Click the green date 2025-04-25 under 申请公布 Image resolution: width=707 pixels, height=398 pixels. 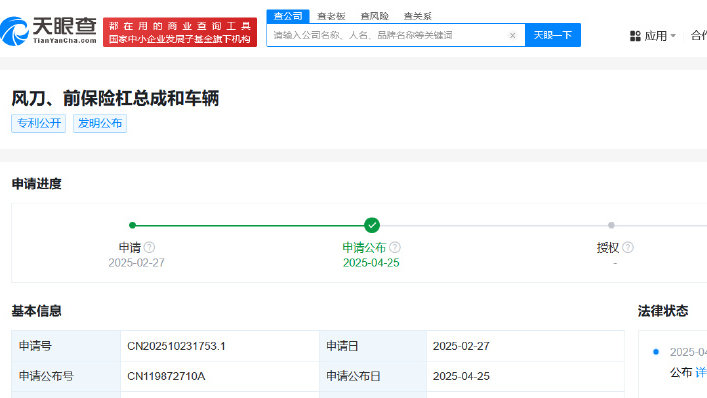pos(371,263)
